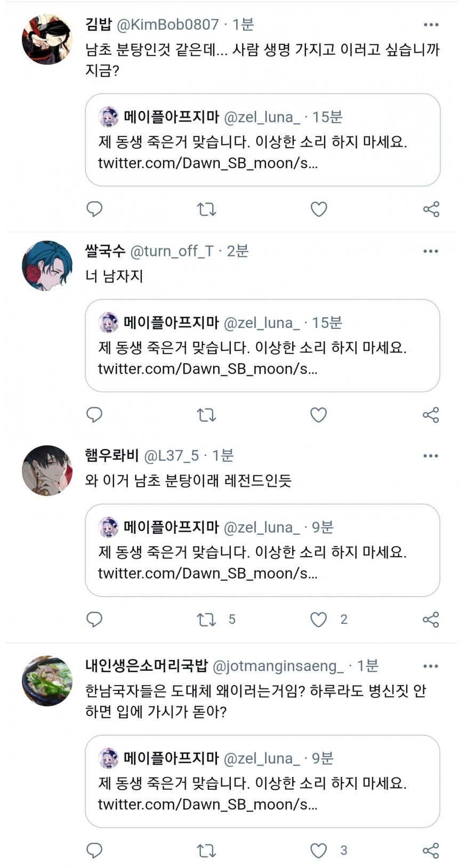
Task: Open more options on 햄우롸비's tweet
Action: [431, 456]
